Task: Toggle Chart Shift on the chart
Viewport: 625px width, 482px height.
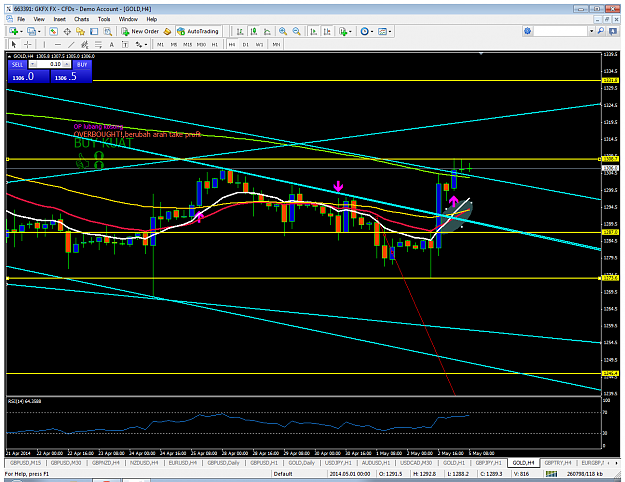Action: click(x=327, y=31)
